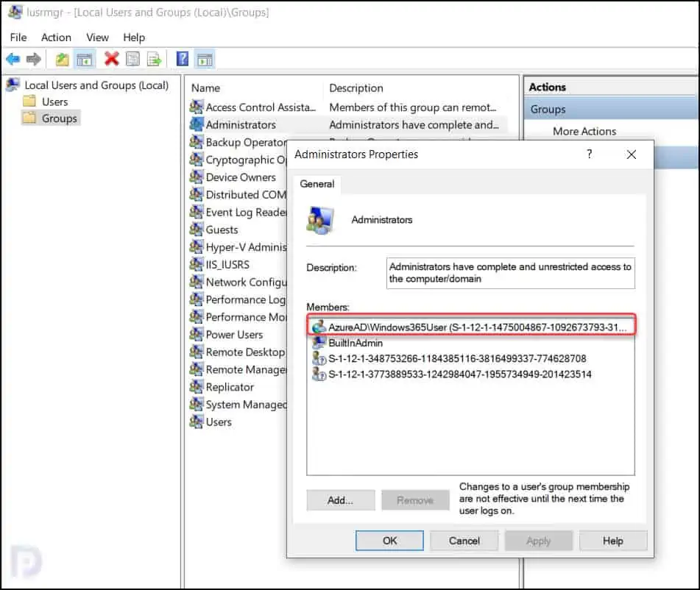
Task: Click the Device Owners group icon
Action: 197,177
